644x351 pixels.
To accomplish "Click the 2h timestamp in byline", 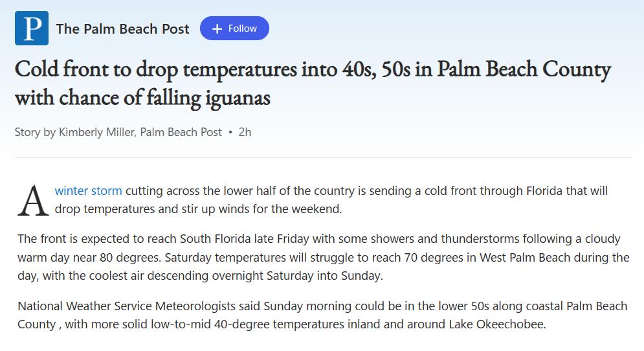I will point(245,132).
